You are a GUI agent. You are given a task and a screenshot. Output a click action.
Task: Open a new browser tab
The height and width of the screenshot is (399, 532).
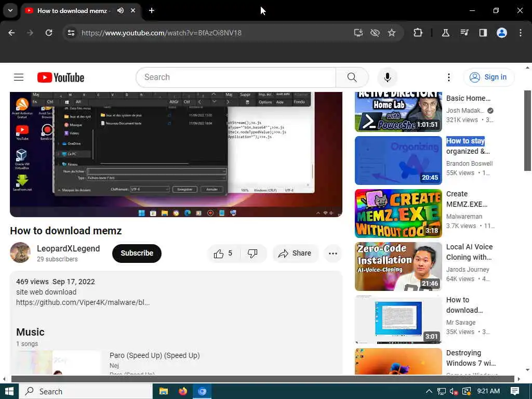[152, 10]
